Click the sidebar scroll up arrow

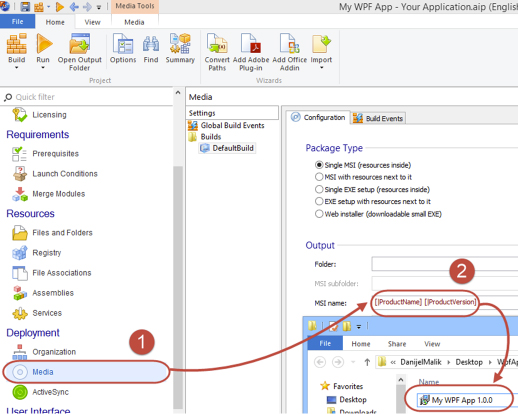tap(178, 93)
